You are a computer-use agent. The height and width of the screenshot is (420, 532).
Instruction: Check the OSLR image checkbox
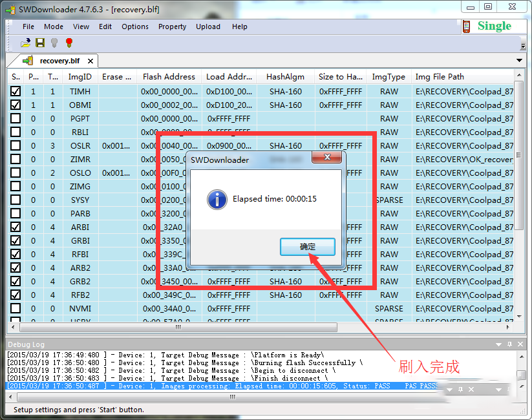16,145
